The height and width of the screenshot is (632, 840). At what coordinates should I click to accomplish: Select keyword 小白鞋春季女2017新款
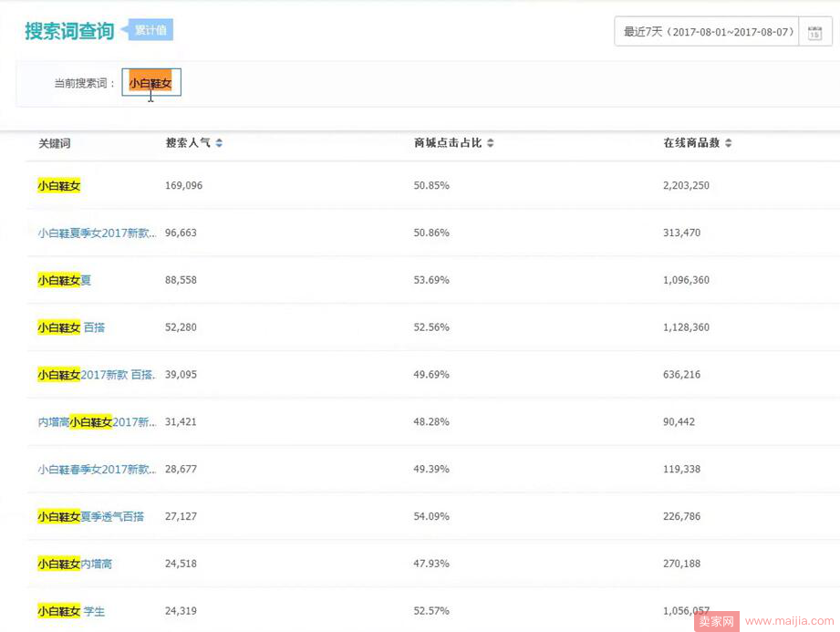tap(97, 470)
